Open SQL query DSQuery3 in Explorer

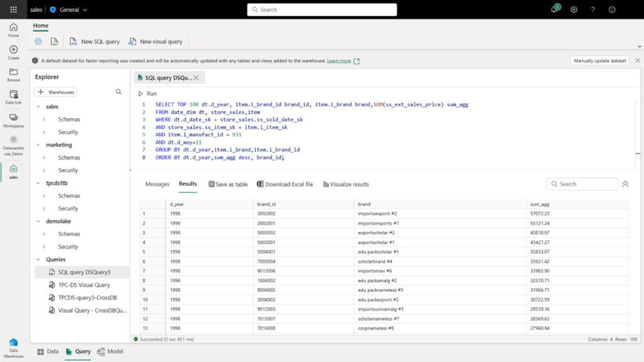82,272
